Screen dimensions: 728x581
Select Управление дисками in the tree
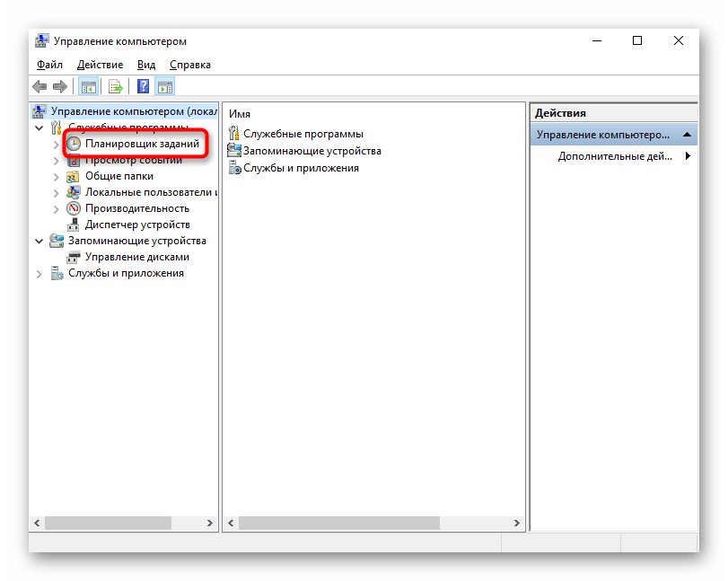pos(136,257)
